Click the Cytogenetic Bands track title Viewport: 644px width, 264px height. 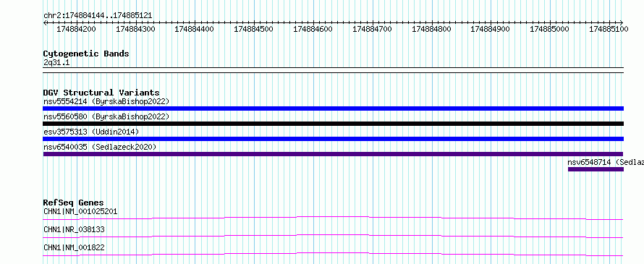(x=86, y=54)
